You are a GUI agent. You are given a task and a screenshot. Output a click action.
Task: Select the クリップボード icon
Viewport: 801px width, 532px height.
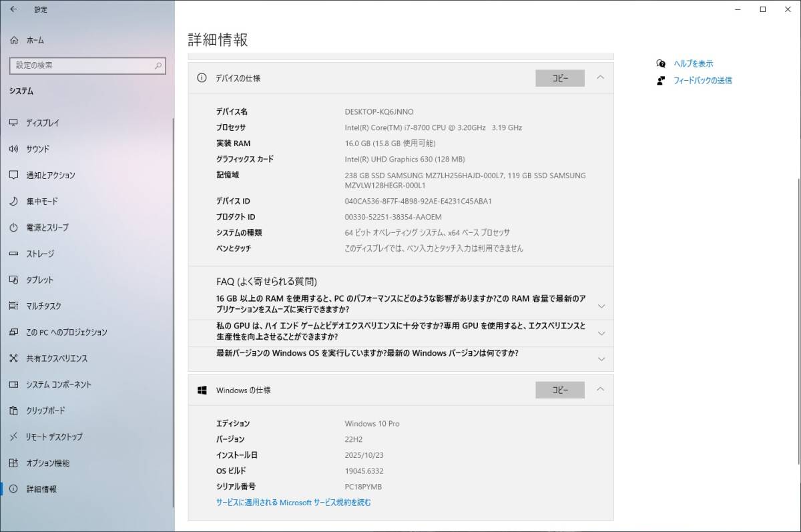13,411
